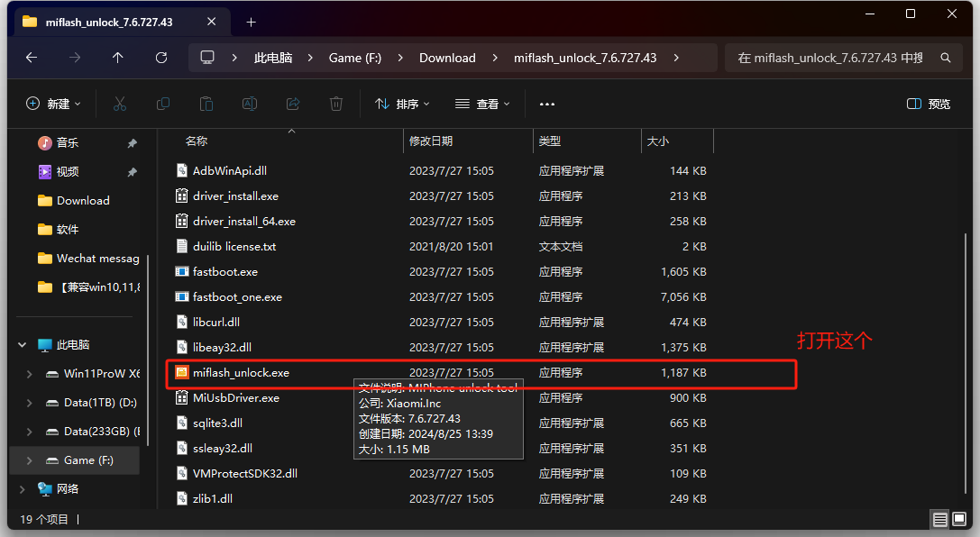Image resolution: width=980 pixels, height=537 pixels.
Task: Click Download in the address breadcrumb
Action: pos(447,58)
